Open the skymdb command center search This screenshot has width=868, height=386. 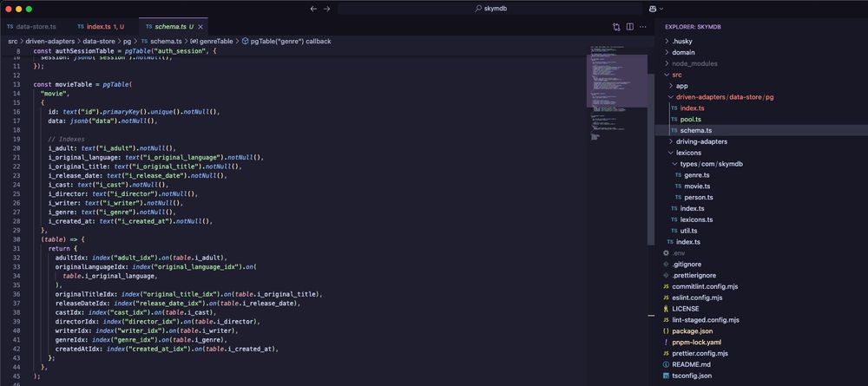[490, 9]
